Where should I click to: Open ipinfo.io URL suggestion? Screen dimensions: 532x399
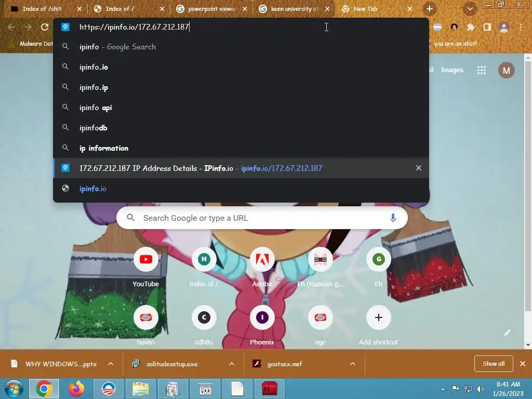point(241,189)
